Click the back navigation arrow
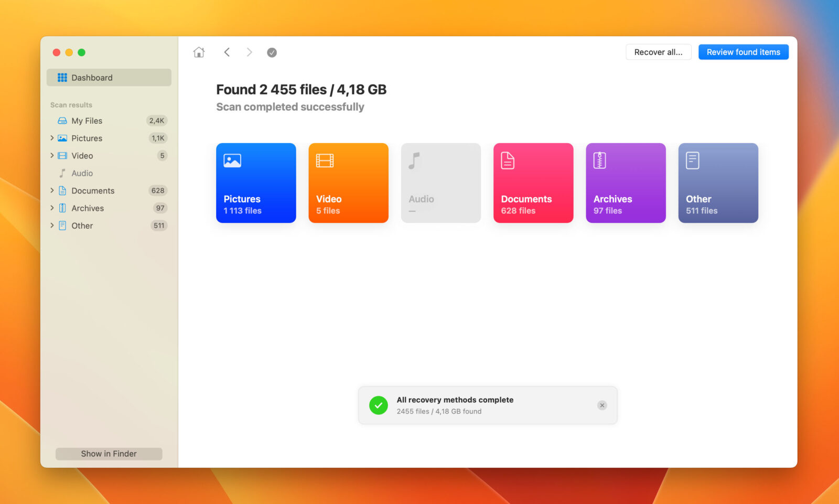Screen dimensions: 839x504 (227, 52)
